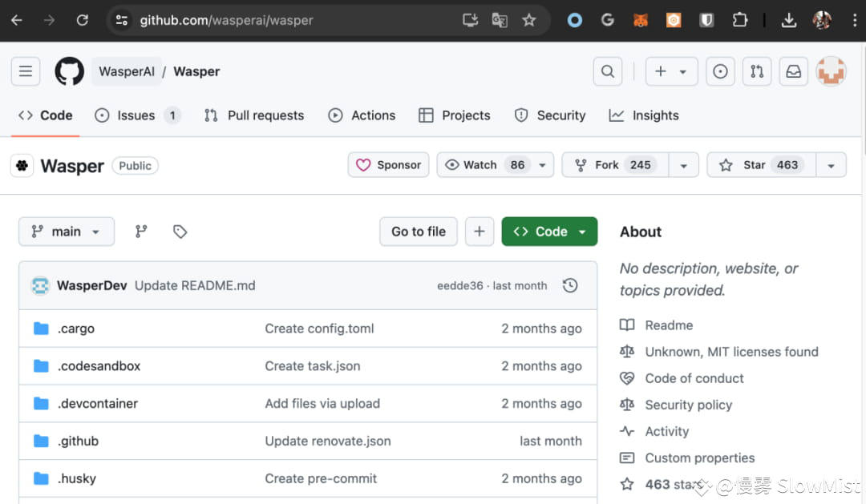Star the Wasper repository
The height and width of the screenshot is (504, 866).
[761, 165]
